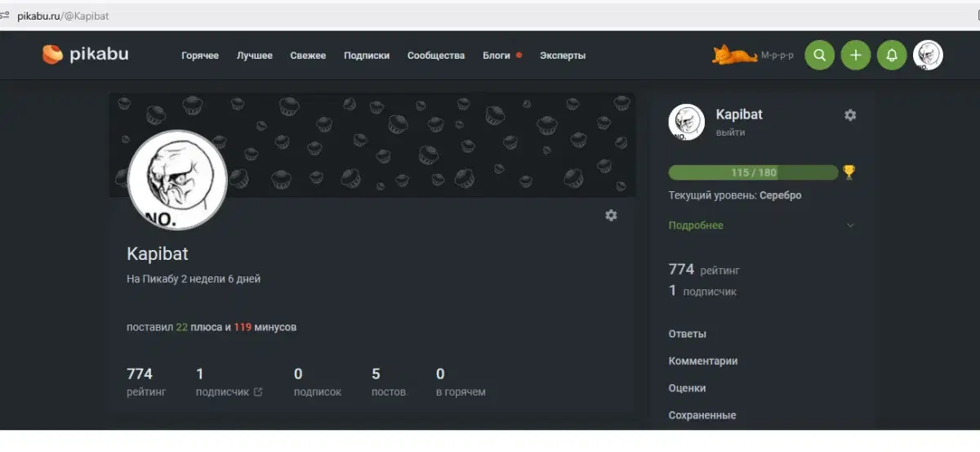Open the Лучшее section
This screenshot has height=452, width=980.
[255, 56]
